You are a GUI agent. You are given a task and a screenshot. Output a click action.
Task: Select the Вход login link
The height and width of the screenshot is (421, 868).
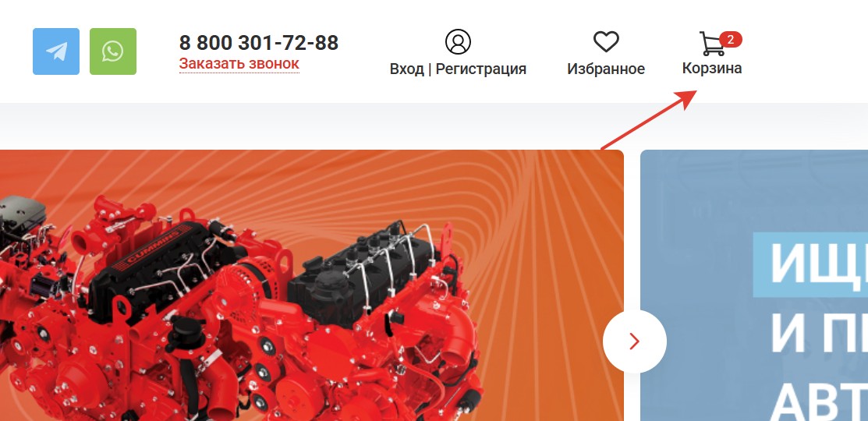coord(407,69)
